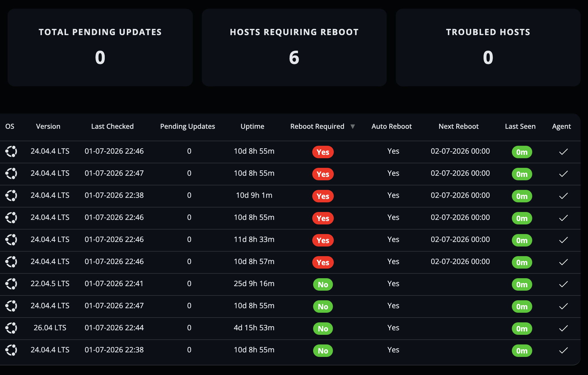
Task: Sort by the Last Seen column header
Action: tap(520, 126)
